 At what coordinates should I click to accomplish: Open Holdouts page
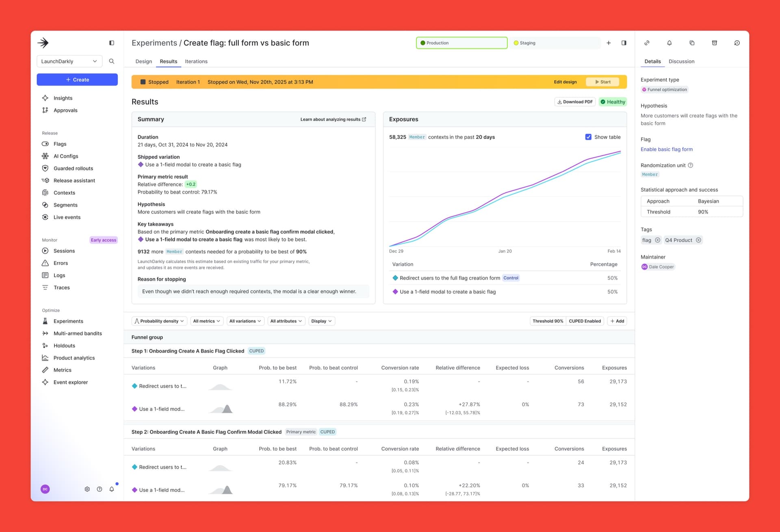click(x=64, y=345)
